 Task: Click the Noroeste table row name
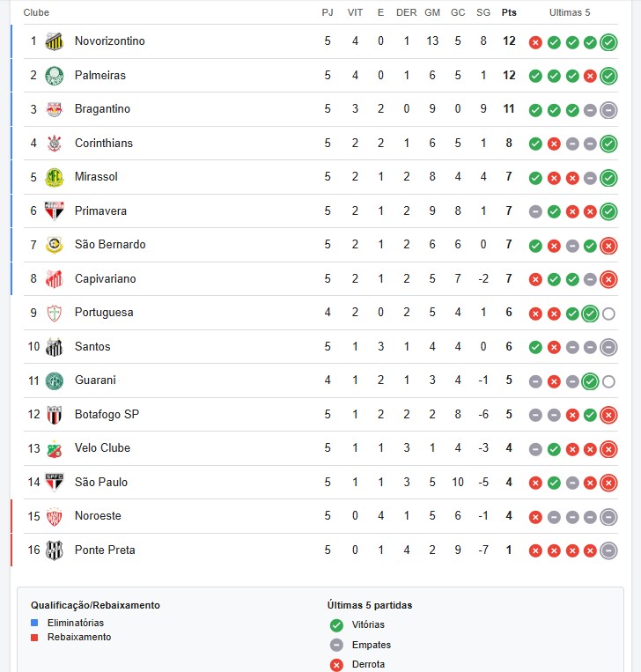click(x=98, y=516)
